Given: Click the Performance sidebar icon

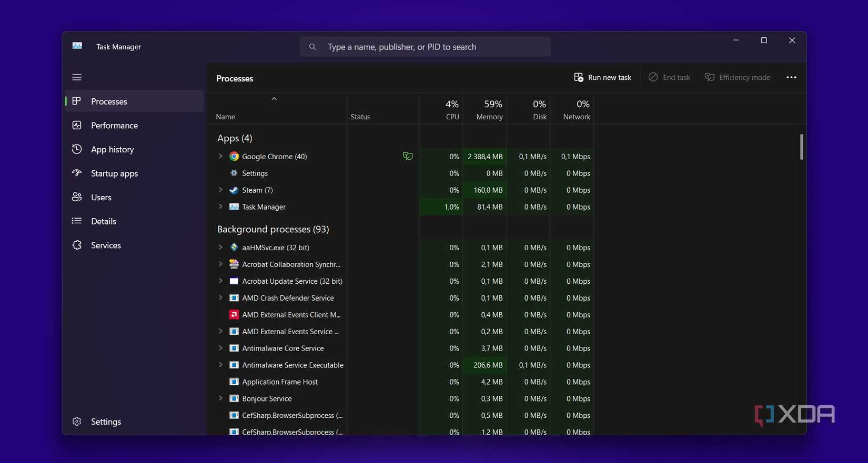Looking at the screenshot, I should pyautogui.click(x=77, y=125).
